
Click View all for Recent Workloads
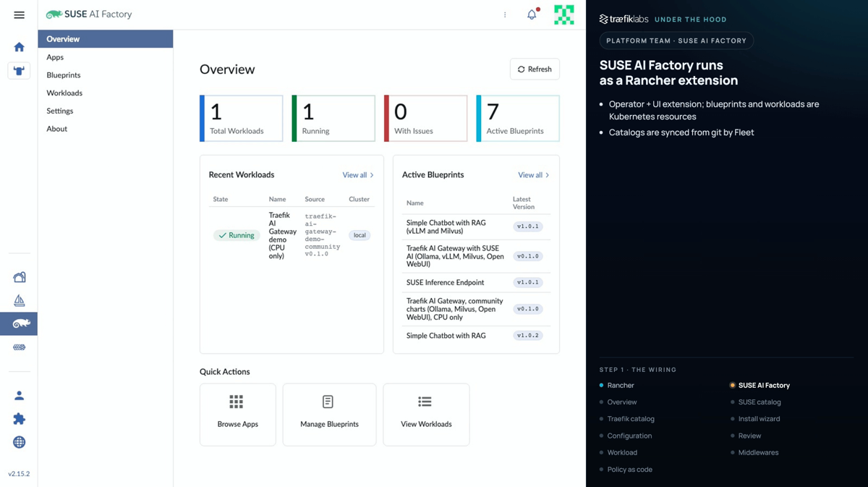coord(358,175)
